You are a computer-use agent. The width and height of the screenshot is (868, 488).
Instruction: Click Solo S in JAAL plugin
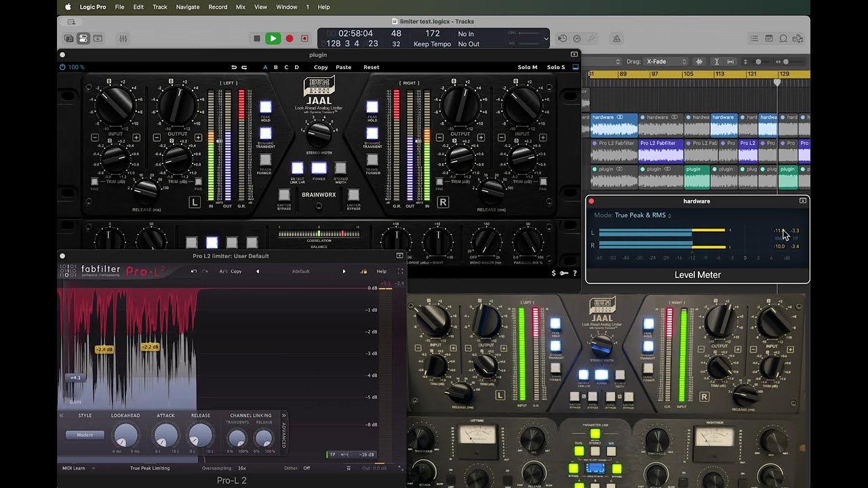pos(556,67)
